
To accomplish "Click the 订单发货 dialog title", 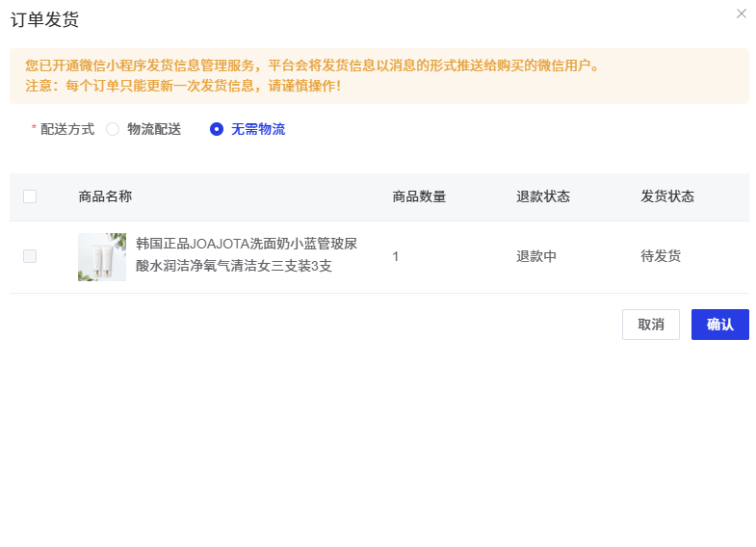I will (44, 19).
